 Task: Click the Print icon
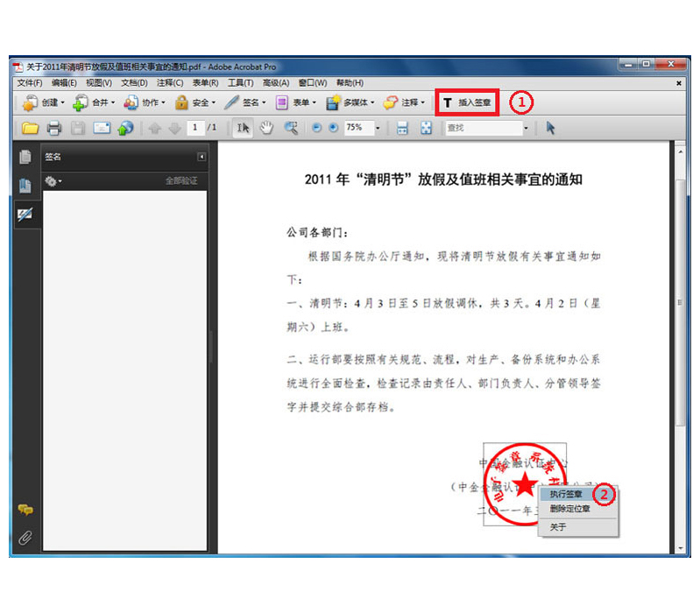click(54, 128)
